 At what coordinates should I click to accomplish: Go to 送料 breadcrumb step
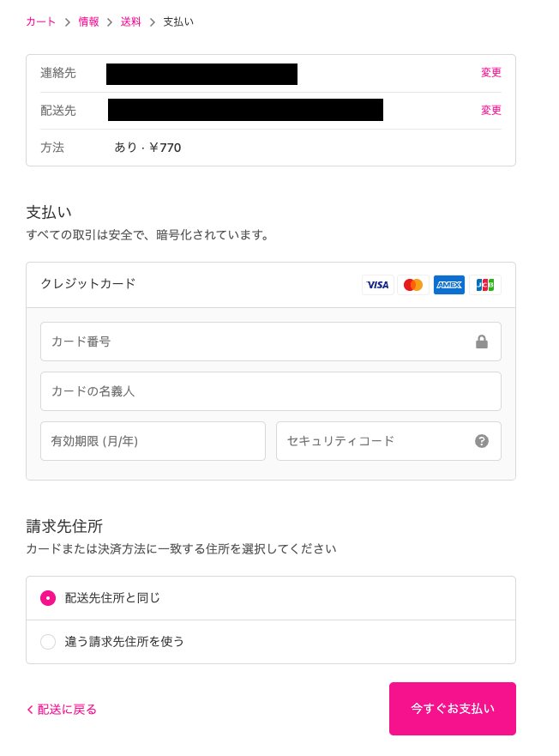[x=130, y=22]
